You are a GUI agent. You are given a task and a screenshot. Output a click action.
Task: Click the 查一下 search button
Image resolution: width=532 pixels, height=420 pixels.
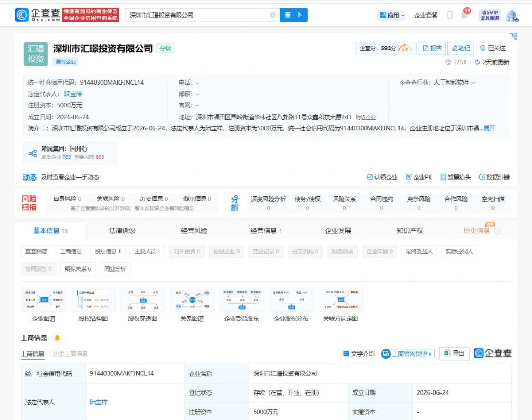(x=294, y=15)
